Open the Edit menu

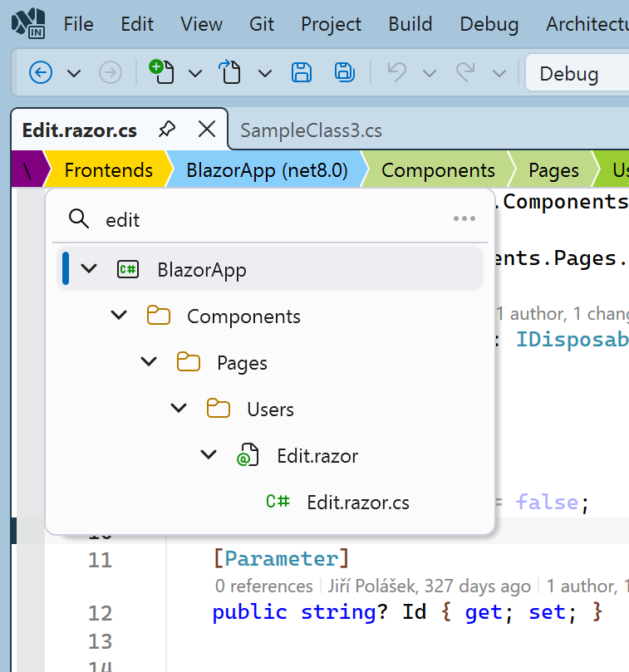coord(137,24)
